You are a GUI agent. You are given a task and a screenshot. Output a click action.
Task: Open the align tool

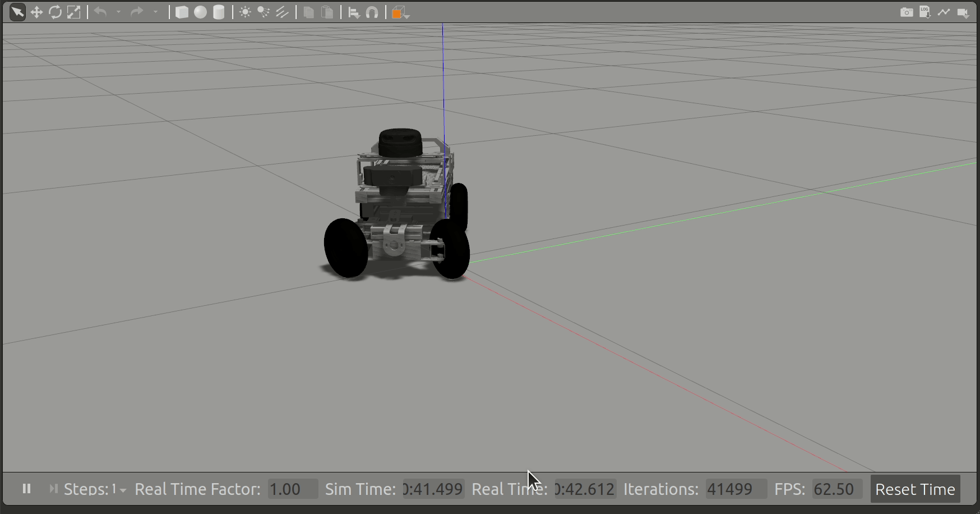tap(354, 12)
